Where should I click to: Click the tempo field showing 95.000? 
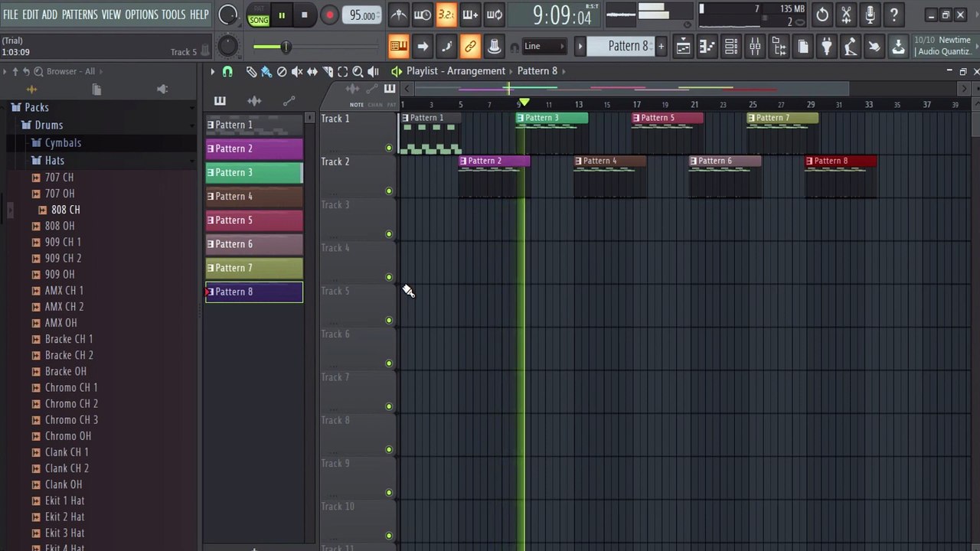[362, 15]
